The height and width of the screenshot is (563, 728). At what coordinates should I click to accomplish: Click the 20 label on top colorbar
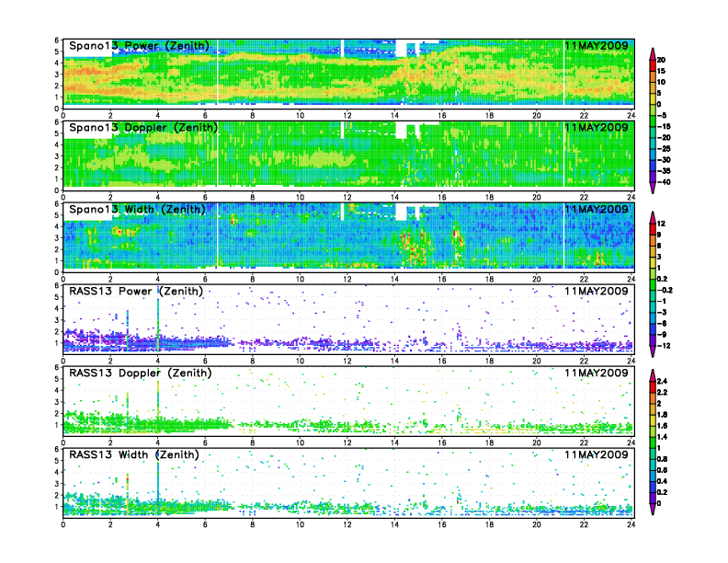pos(662,60)
